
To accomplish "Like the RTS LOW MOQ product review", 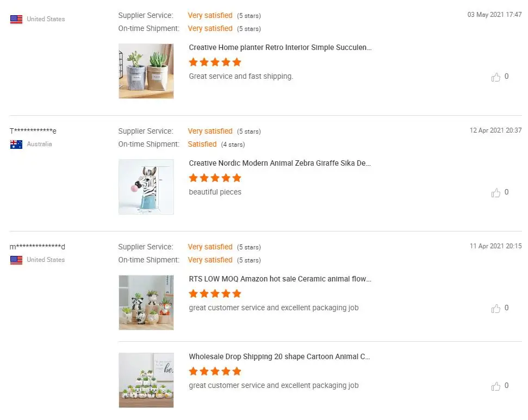I will pyautogui.click(x=496, y=309).
